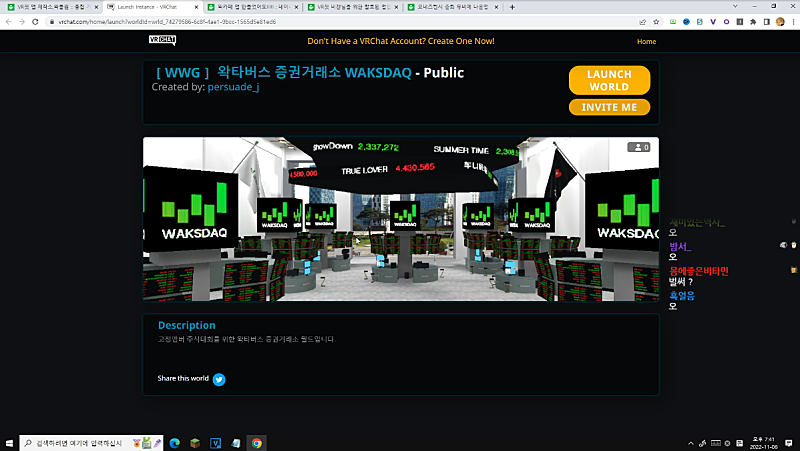Screen dimensions: 800x451
Task: Switch to the Launch Instance - VRChat tab
Action: tap(153, 7)
